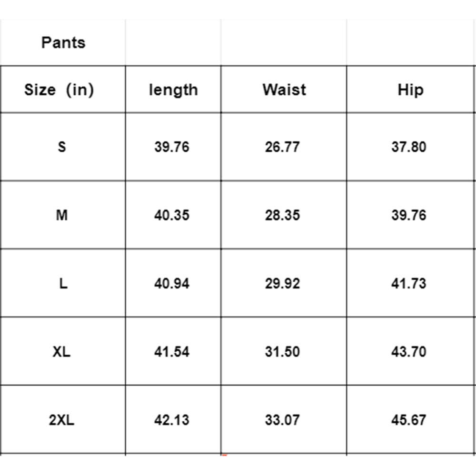Select waist value 26.77
The height and width of the screenshot is (476, 476).
coord(283,147)
